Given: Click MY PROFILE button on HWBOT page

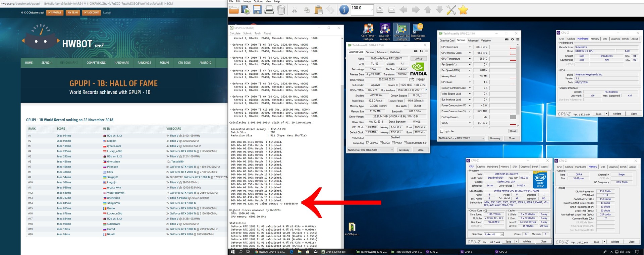Looking at the screenshot, I should coord(55,12).
